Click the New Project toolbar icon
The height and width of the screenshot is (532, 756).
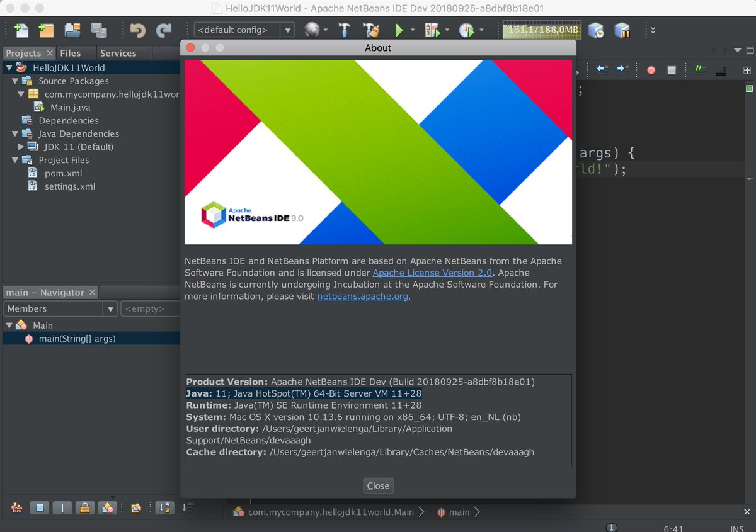coord(46,30)
